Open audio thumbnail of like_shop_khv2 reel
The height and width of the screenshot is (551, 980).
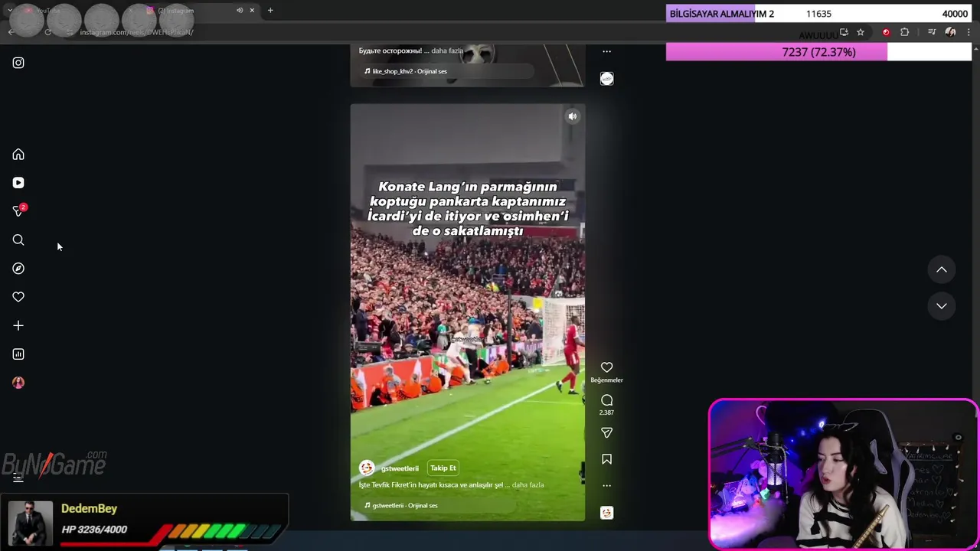click(606, 79)
